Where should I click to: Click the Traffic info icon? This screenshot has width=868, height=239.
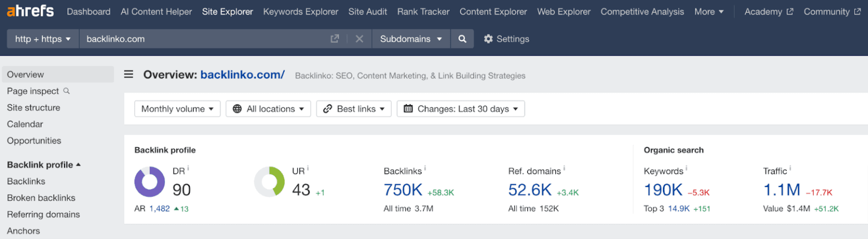pos(790,168)
